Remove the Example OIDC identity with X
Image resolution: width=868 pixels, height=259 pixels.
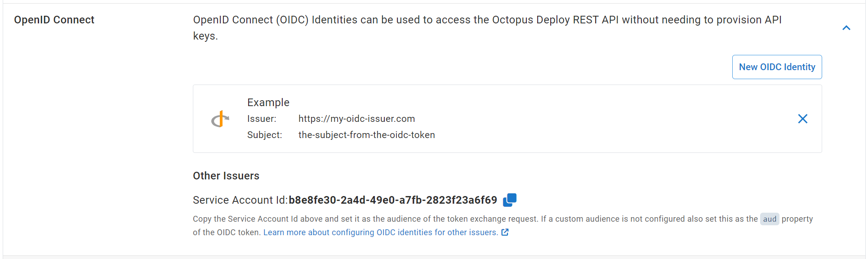click(802, 119)
